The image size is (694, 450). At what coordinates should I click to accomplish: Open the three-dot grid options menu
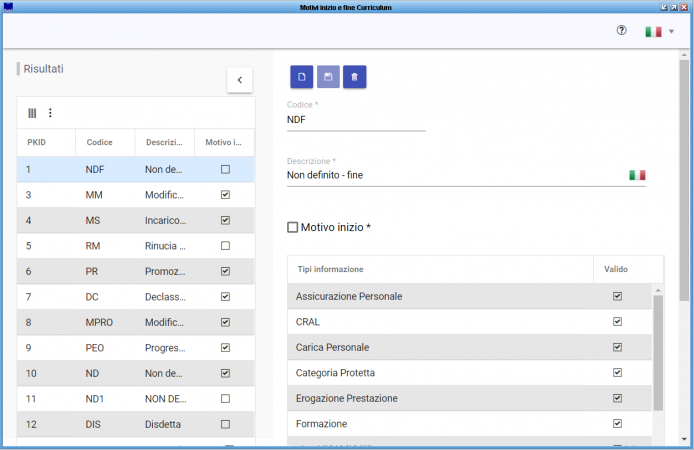click(50, 113)
